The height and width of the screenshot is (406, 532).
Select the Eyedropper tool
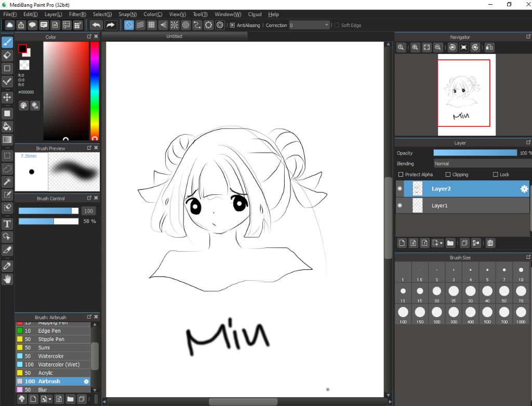tap(7, 266)
